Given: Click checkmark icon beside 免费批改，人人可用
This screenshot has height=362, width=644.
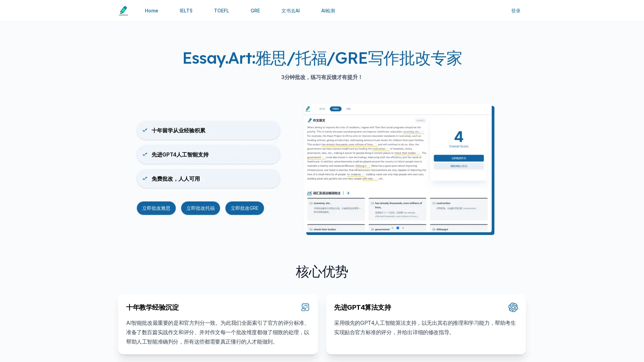Looking at the screenshot, I should pyautogui.click(x=145, y=179).
